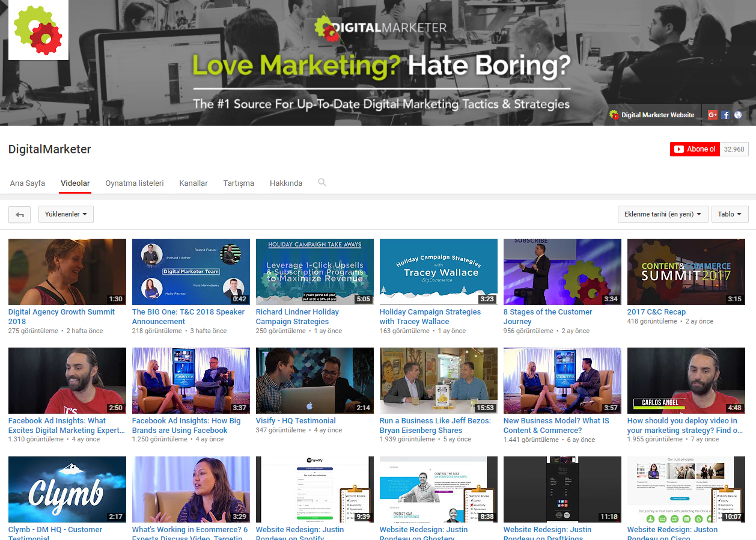Go to the Hakkında tab

click(x=286, y=183)
